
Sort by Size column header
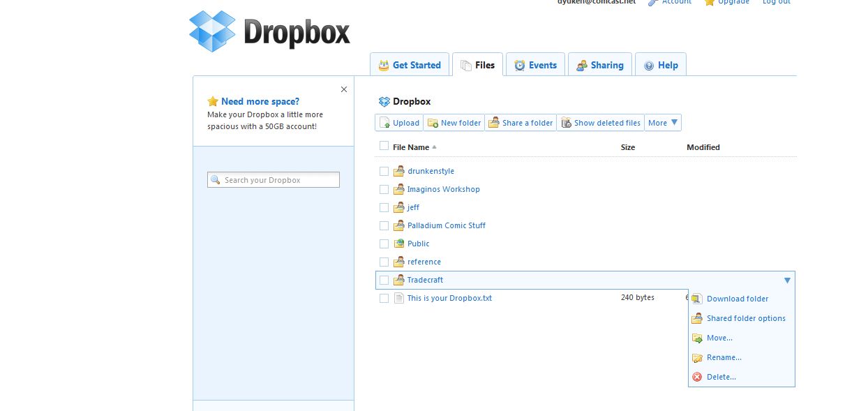(628, 147)
